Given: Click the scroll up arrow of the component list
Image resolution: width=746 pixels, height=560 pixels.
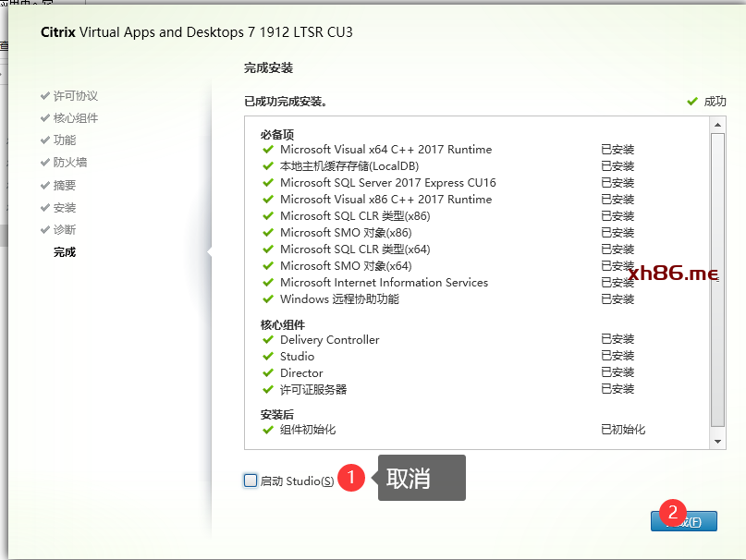Looking at the screenshot, I should pos(717,125).
